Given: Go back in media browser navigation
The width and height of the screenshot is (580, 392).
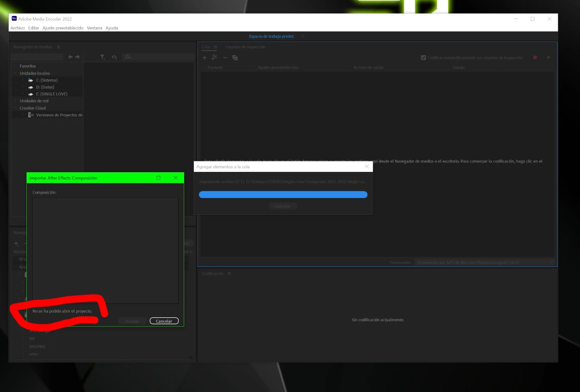Looking at the screenshot, I should [x=70, y=57].
